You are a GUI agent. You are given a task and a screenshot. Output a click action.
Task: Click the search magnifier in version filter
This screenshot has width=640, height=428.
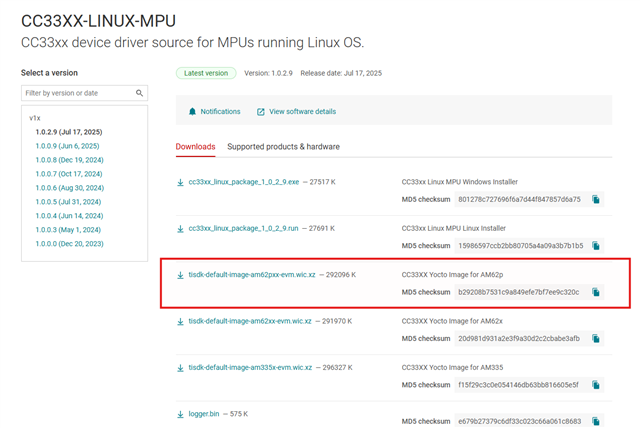coord(139,93)
